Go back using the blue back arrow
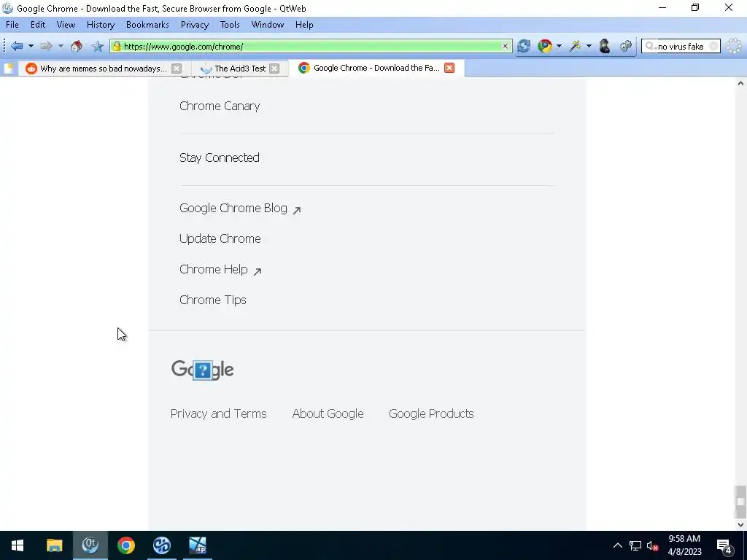This screenshot has width=747, height=560. pos(18,46)
